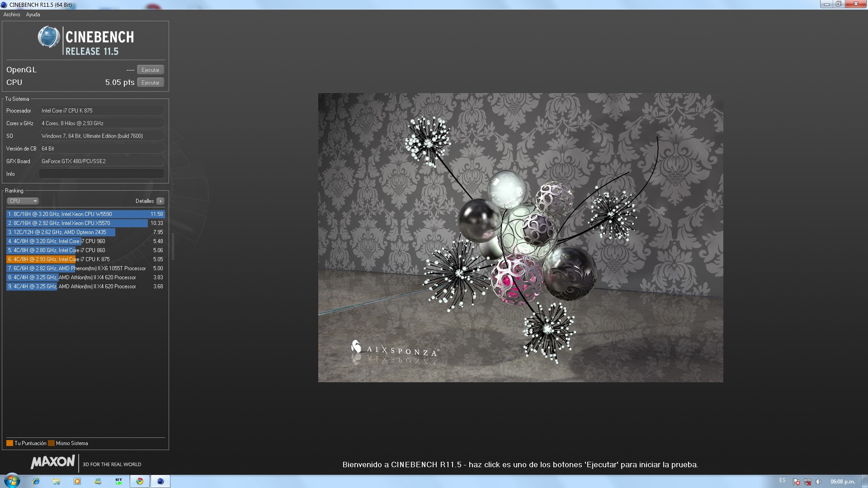Launch Internet Explorer from the taskbar
Screen dimensions: 868x488
click(x=36, y=481)
